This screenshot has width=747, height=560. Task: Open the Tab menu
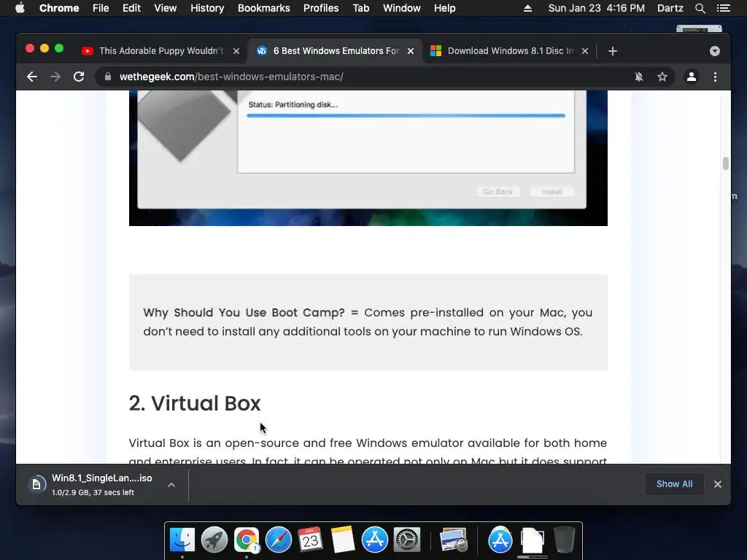coord(361,8)
